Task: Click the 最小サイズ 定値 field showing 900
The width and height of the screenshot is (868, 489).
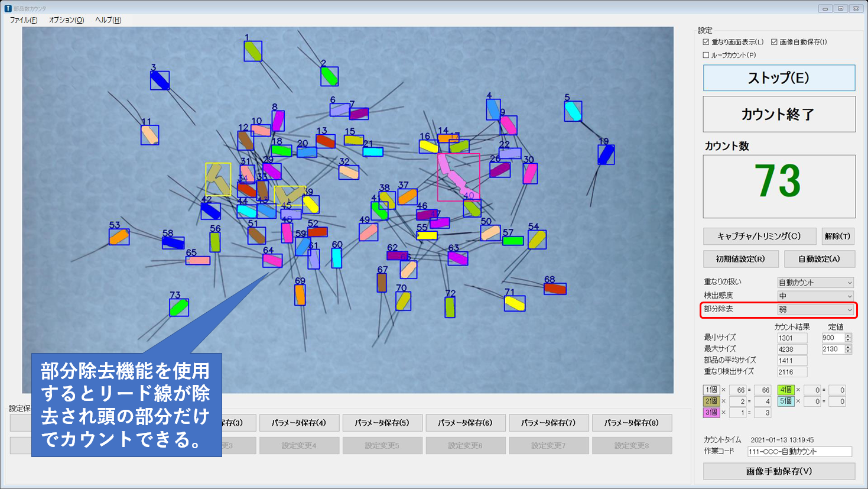Action: (x=833, y=338)
